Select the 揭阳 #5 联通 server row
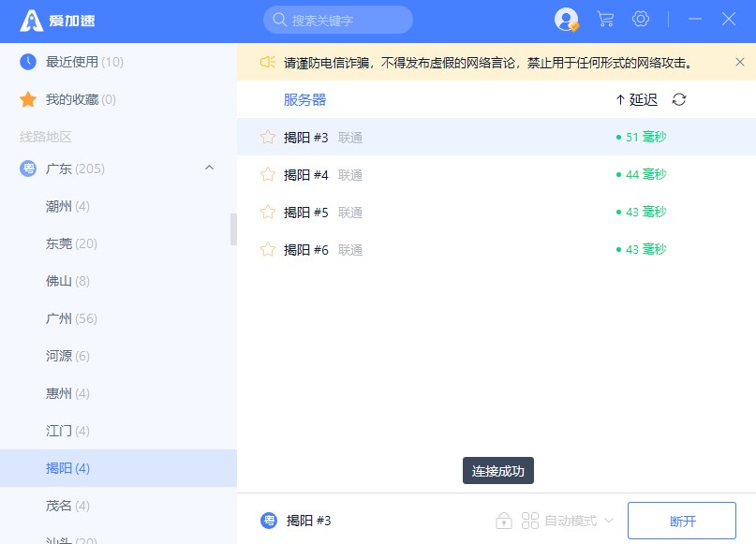Image resolution: width=756 pixels, height=544 pixels. coord(497,212)
